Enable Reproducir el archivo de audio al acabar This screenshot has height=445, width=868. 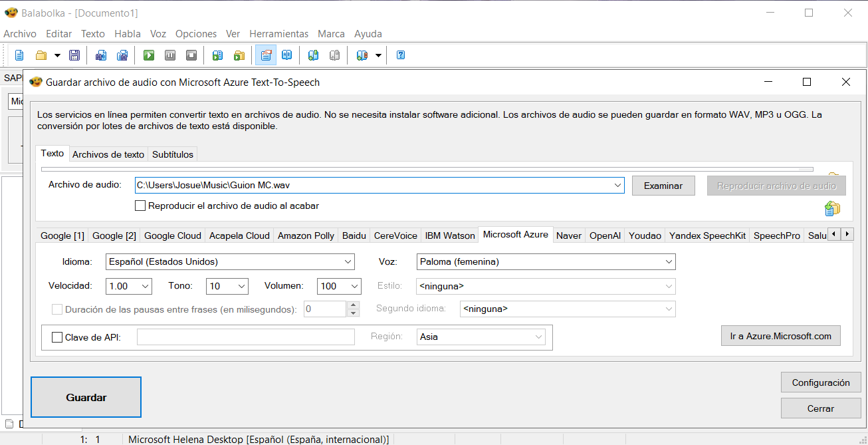click(140, 206)
